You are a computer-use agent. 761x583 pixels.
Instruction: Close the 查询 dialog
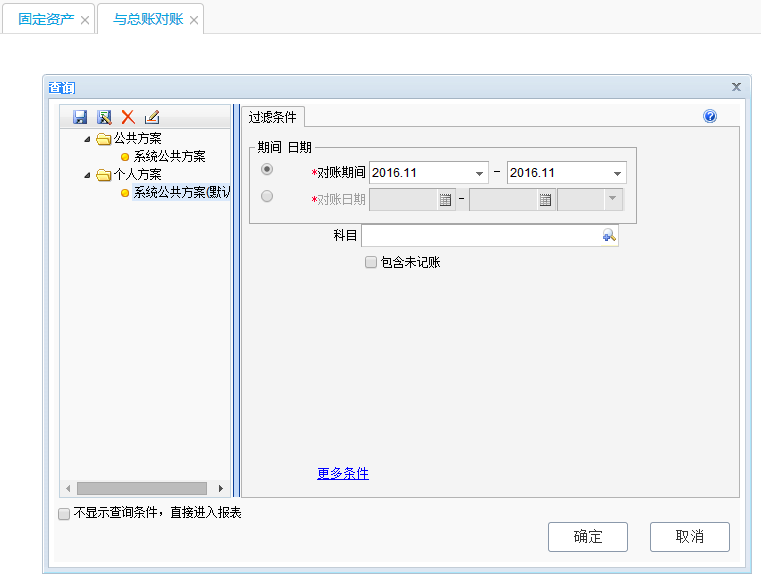click(x=736, y=87)
